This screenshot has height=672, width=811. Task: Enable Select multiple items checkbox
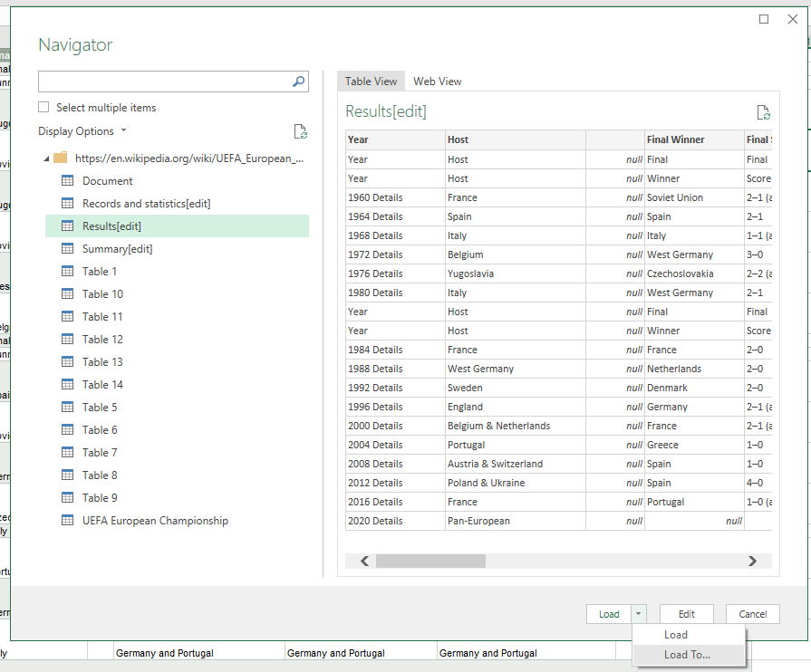(43, 108)
